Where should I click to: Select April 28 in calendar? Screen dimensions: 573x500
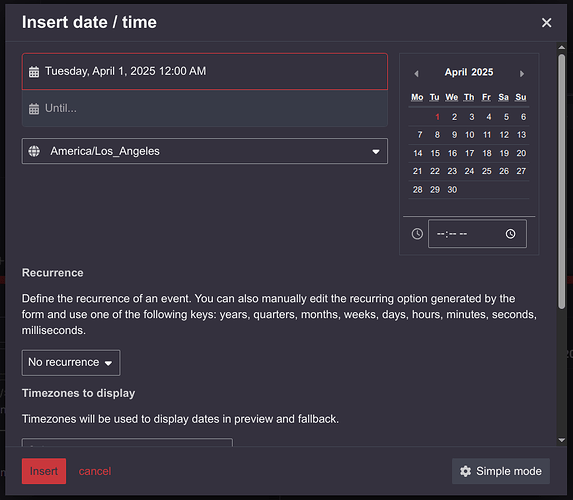pyautogui.click(x=418, y=190)
